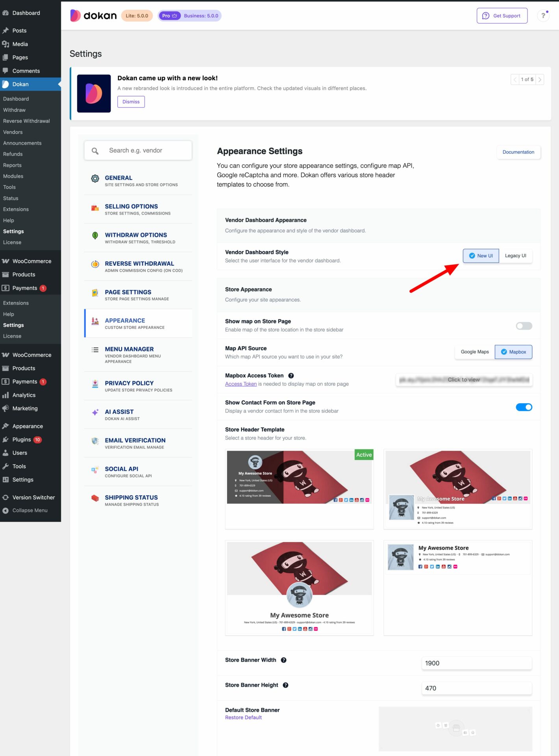Image resolution: width=559 pixels, height=756 pixels.
Task: Click the Collapse Menu arrow icon
Action: click(6, 511)
